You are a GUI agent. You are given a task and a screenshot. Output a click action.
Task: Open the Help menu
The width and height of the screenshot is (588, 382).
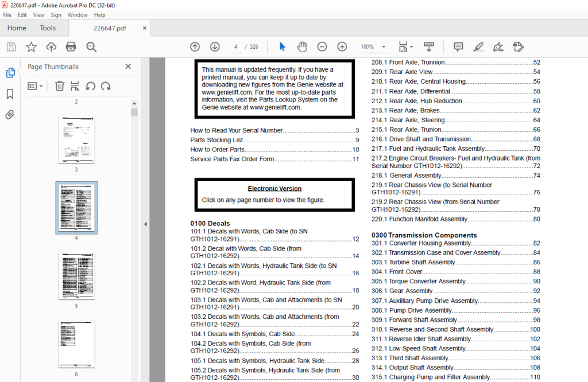pyautogui.click(x=99, y=15)
